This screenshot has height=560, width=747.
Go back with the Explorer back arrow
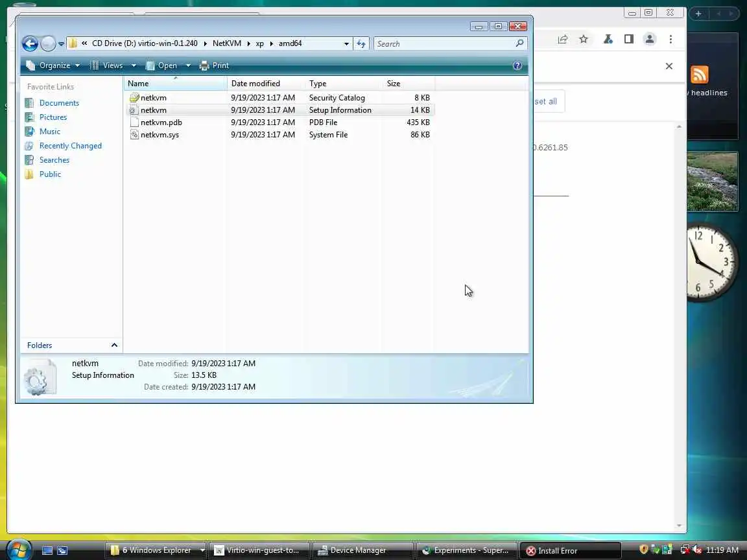(30, 44)
